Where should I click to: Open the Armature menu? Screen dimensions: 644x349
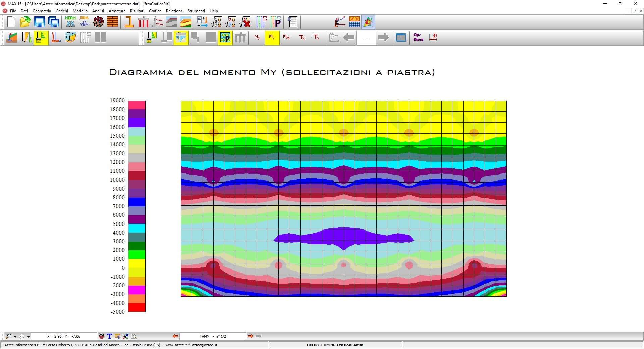coord(117,11)
